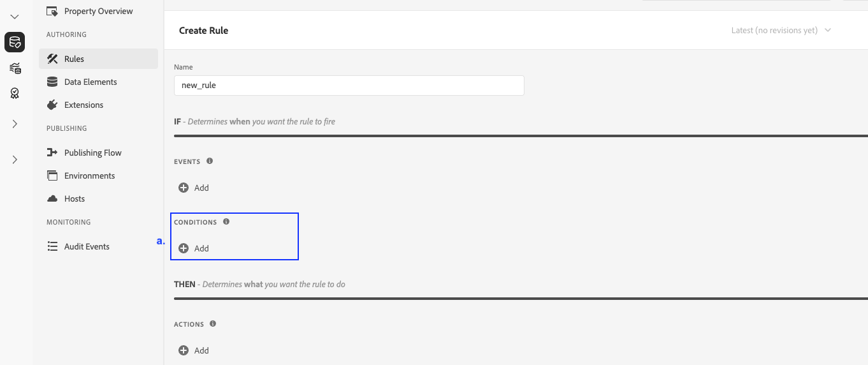Click the award badge icon in left rail

(x=15, y=94)
